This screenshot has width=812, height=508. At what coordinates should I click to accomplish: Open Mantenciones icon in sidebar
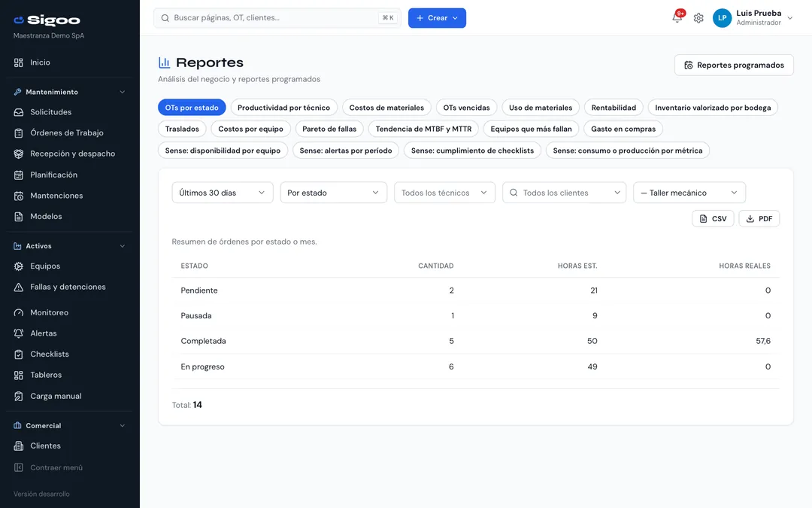coord(19,196)
